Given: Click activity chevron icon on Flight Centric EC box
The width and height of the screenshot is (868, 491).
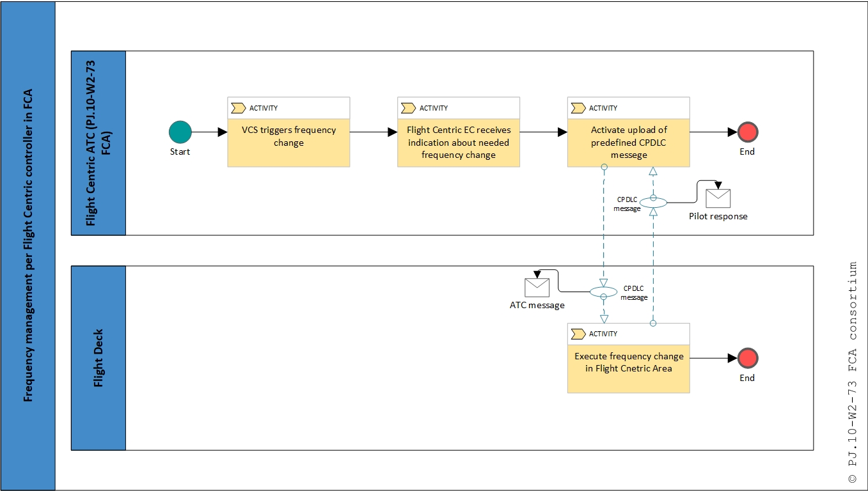Looking at the screenshot, I should tap(408, 108).
